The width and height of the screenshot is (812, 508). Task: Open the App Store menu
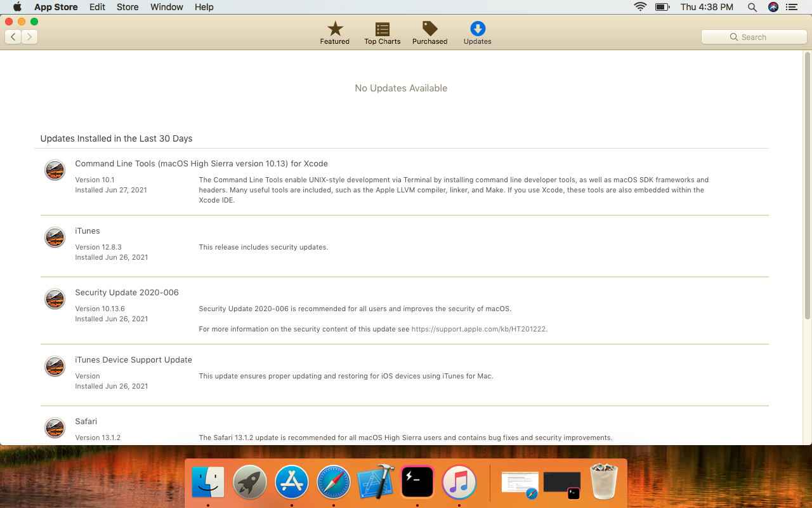tap(56, 7)
